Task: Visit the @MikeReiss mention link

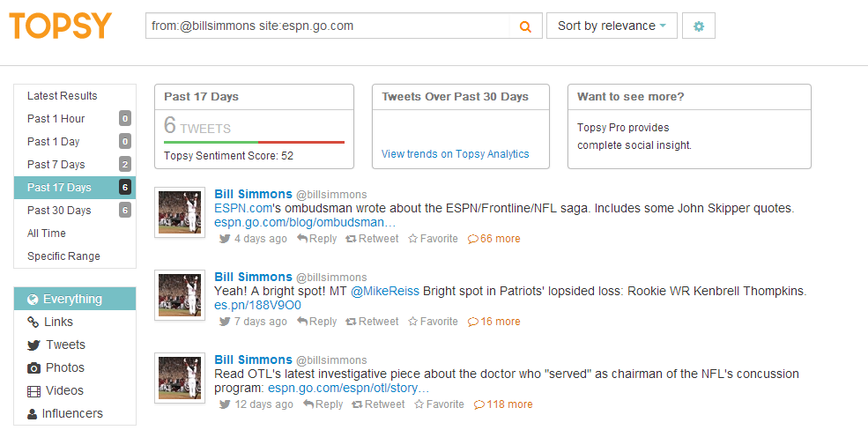Action: [385, 291]
